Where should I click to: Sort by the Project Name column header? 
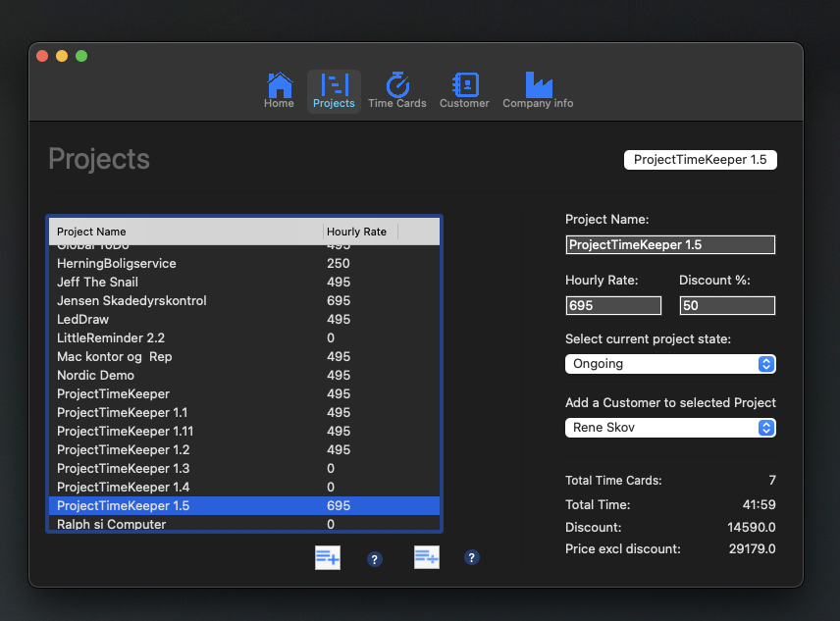(186, 232)
